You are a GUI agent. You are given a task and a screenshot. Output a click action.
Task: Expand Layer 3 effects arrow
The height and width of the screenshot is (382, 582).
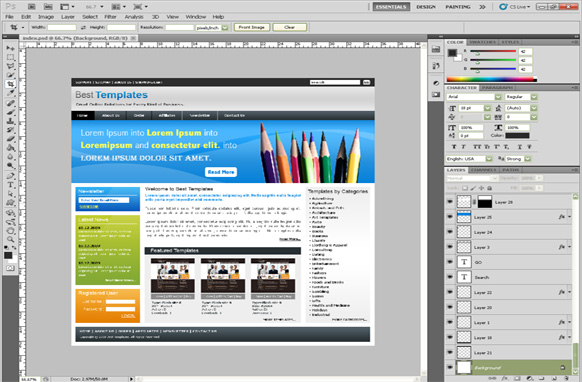(569, 247)
